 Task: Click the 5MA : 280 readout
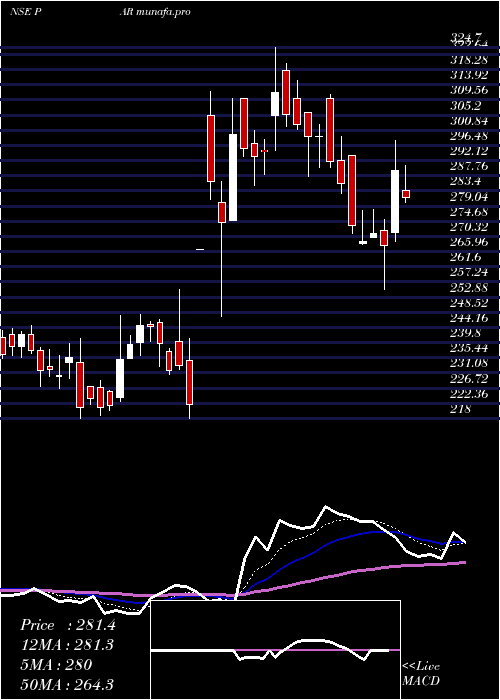pos(56,665)
